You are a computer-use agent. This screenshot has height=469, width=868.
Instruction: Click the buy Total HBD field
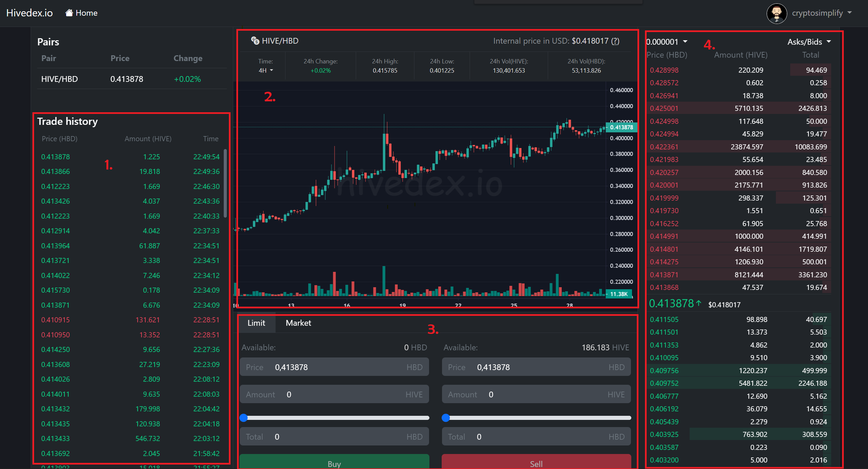334,437
